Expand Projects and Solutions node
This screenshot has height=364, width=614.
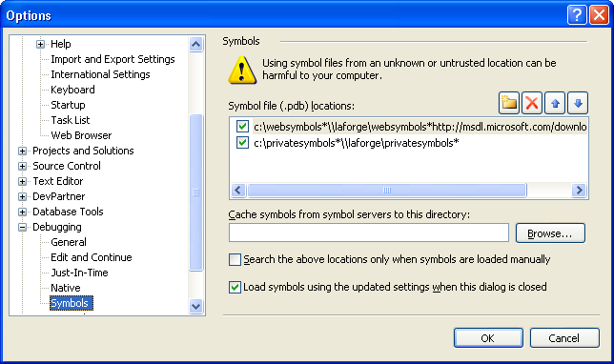click(22, 151)
